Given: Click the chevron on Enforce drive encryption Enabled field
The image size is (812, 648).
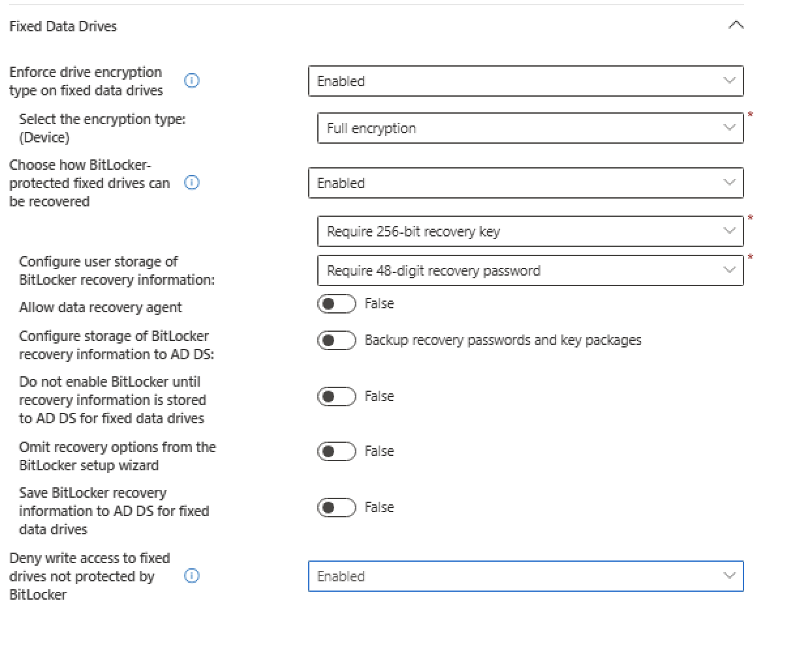Looking at the screenshot, I should coord(730,81).
